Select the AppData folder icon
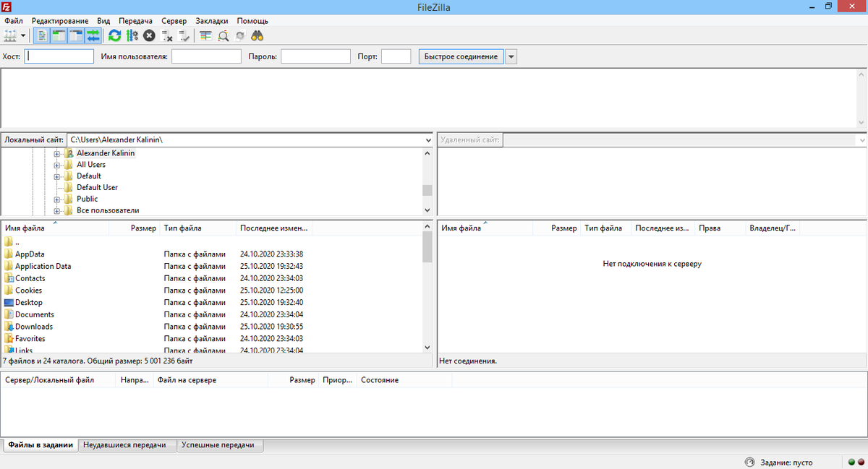This screenshot has width=868, height=469. (9, 254)
